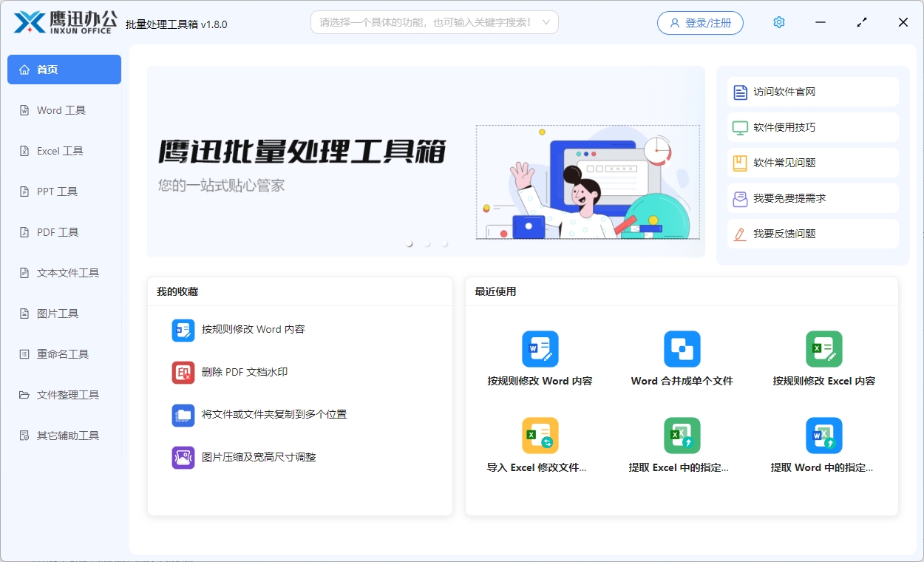This screenshot has height=562, width=924.
Task: Maximize the window using the expand arrows
Action: (862, 23)
